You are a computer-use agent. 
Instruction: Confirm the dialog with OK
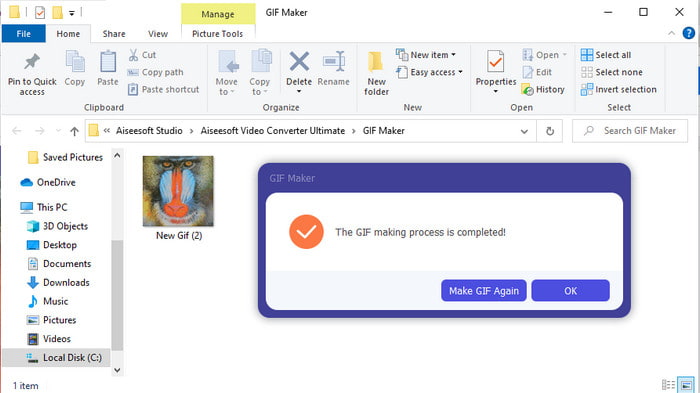(x=570, y=291)
